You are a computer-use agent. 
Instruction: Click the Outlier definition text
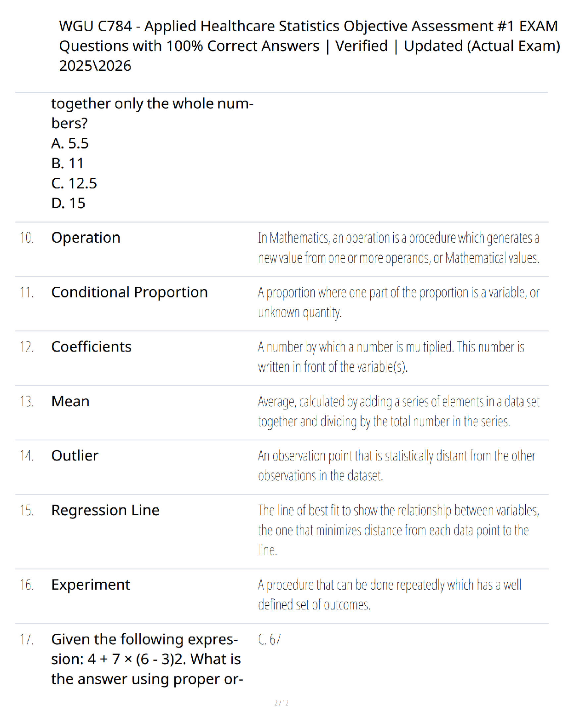397,466
